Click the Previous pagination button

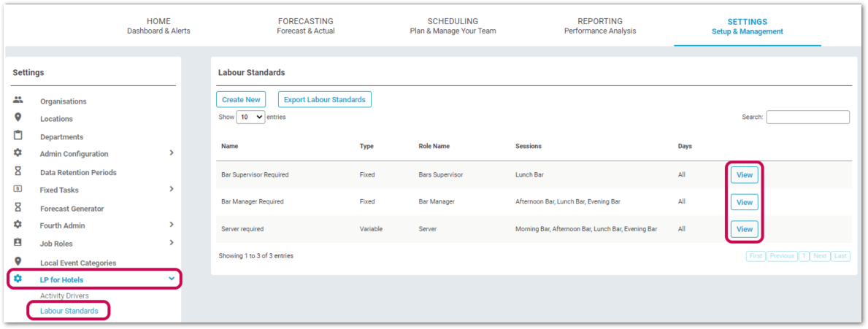(782, 256)
